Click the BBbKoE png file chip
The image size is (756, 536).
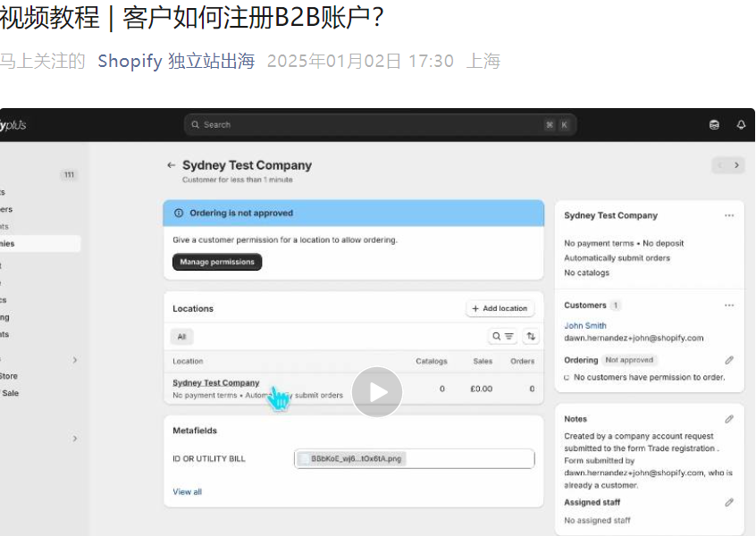(351, 458)
